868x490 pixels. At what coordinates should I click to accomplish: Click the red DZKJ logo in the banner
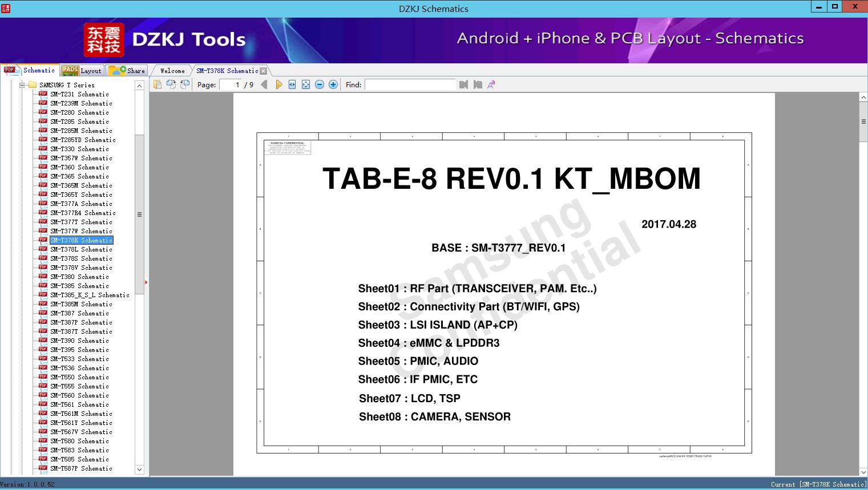(x=104, y=40)
